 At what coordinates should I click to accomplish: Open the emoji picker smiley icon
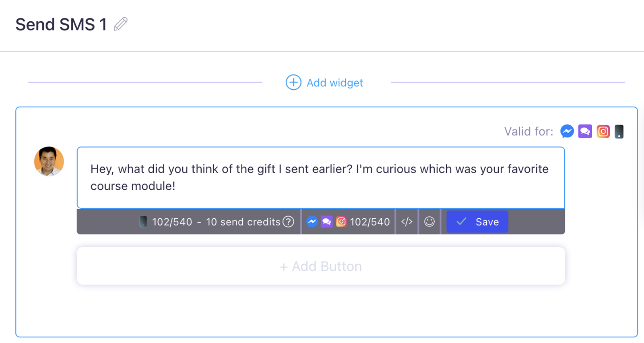(x=429, y=222)
